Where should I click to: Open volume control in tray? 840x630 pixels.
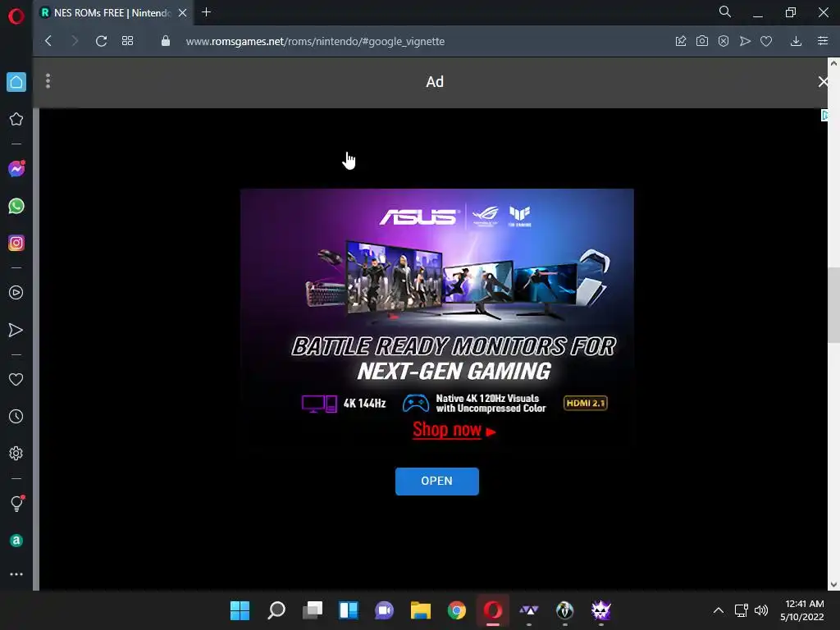[760, 610]
